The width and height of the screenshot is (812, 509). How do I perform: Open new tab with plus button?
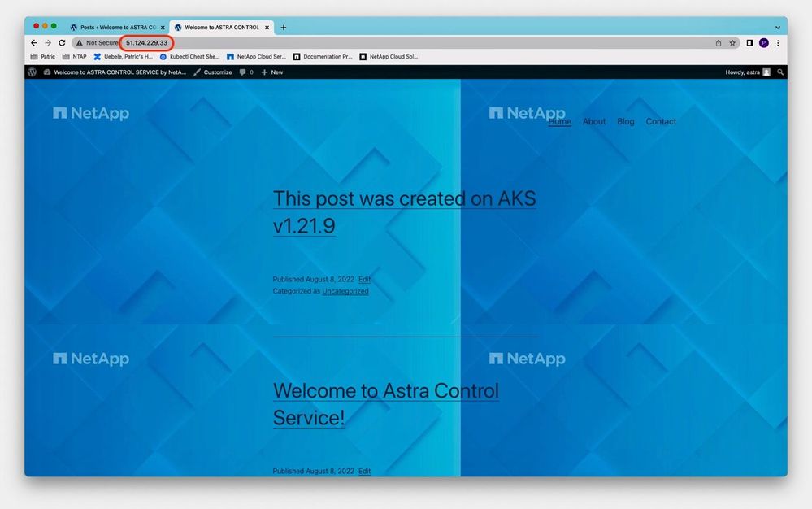284,28
